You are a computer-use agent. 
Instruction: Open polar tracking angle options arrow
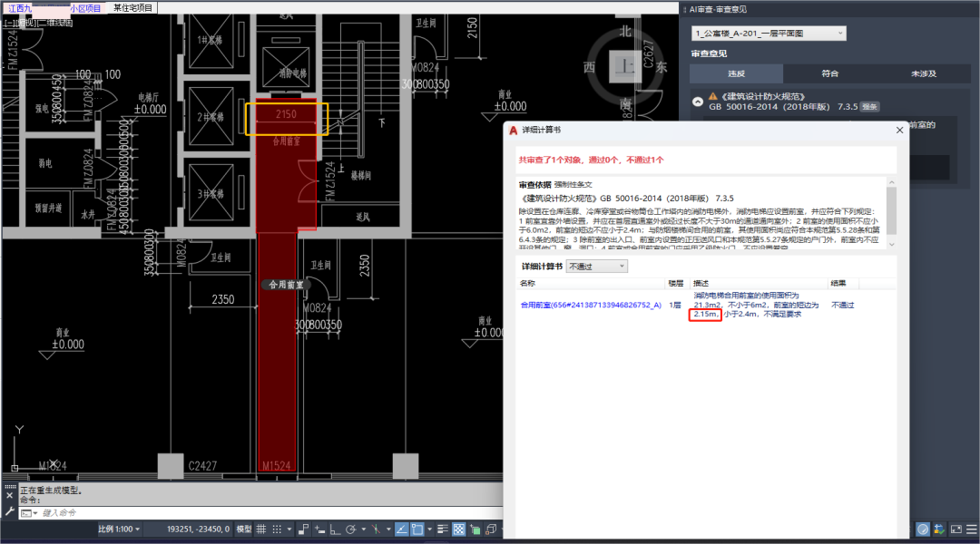pos(364,529)
